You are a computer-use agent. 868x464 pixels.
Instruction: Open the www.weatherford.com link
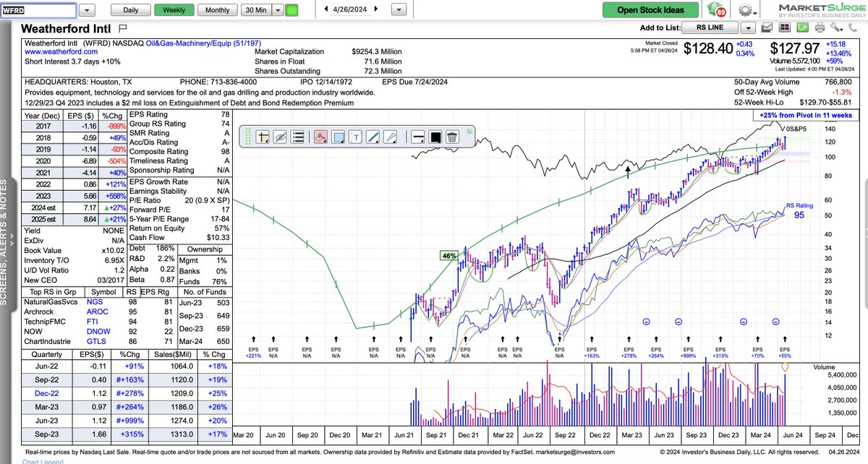point(61,52)
